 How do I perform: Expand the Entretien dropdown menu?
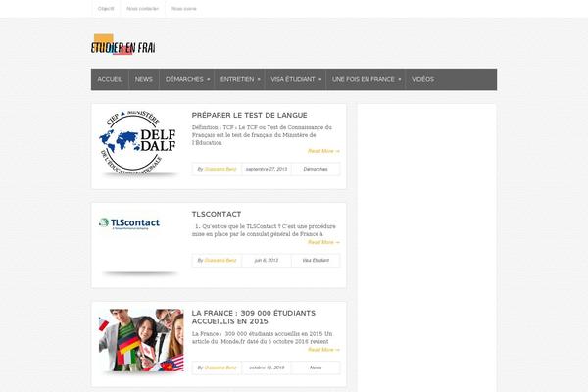[x=240, y=79]
